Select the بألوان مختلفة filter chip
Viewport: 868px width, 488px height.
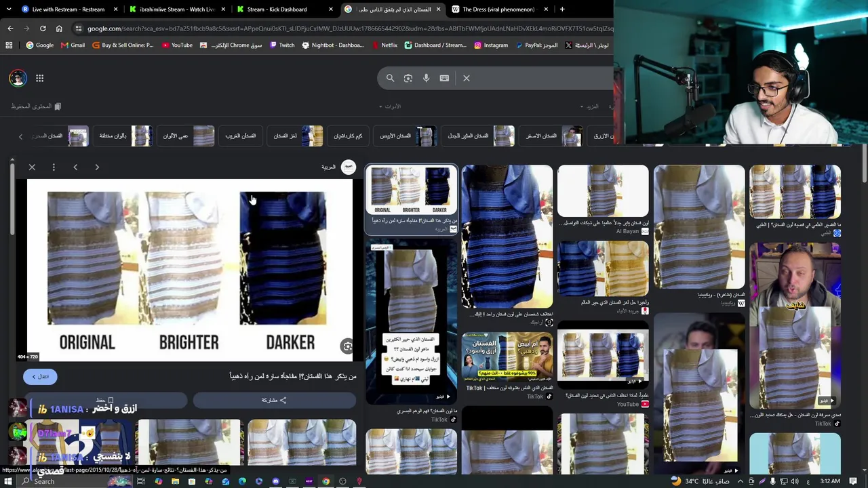(x=125, y=136)
